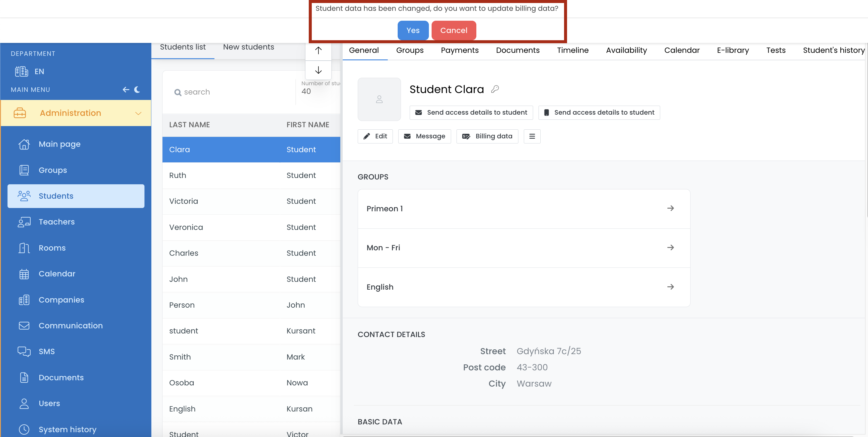Switch to New students tab
This screenshot has height=437, width=868.
click(248, 47)
